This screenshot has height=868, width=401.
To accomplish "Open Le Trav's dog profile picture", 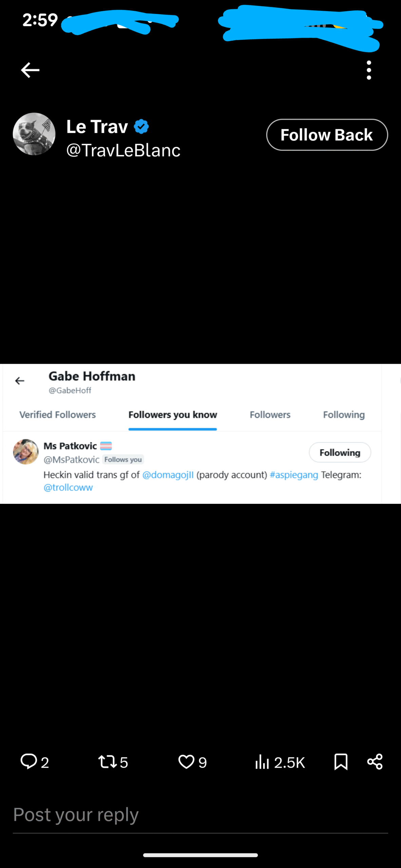I will pyautogui.click(x=34, y=134).
